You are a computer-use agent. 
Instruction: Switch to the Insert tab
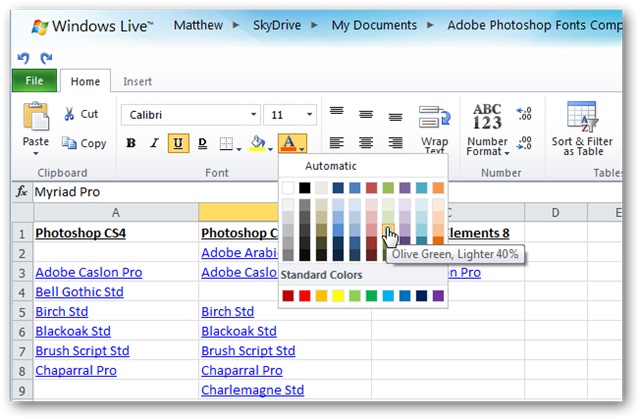coord(138,82)
